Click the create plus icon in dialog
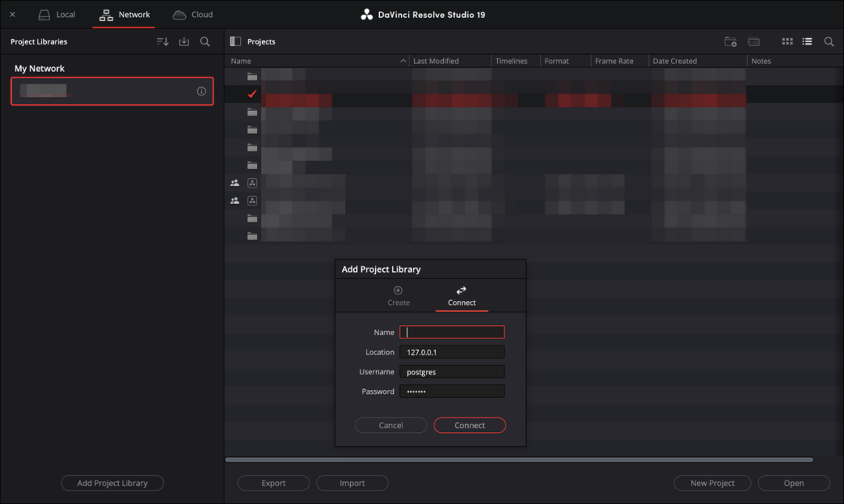The image size is (844, 504). click(x=398, y=290)
